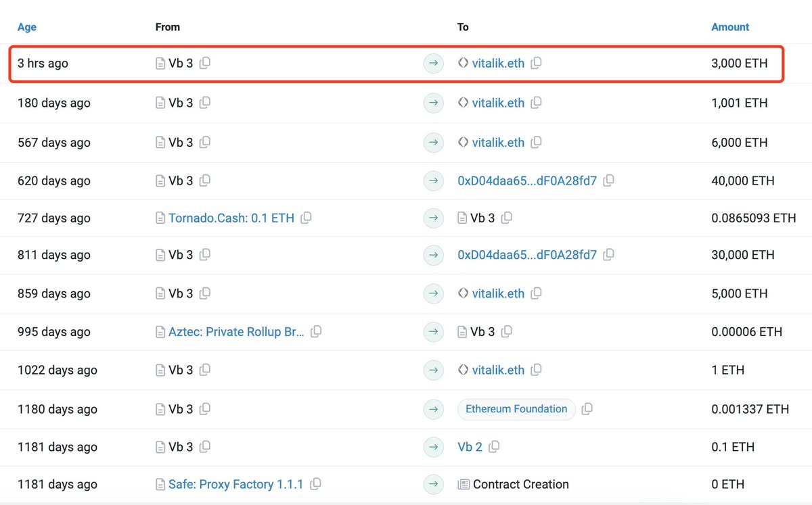Select the Contract Creation text
This screenshot has height=505, width=812.
(x=521, y=484)
